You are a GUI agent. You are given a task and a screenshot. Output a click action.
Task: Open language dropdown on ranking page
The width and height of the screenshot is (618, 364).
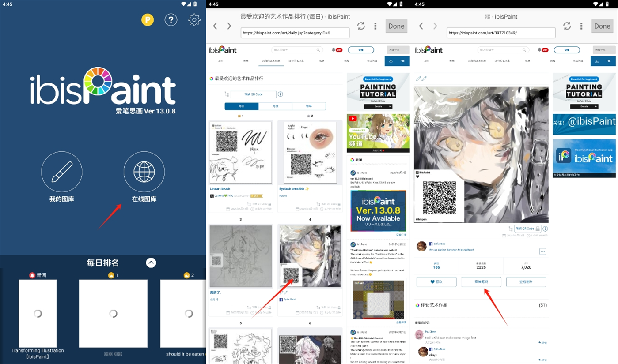[398, 50]
